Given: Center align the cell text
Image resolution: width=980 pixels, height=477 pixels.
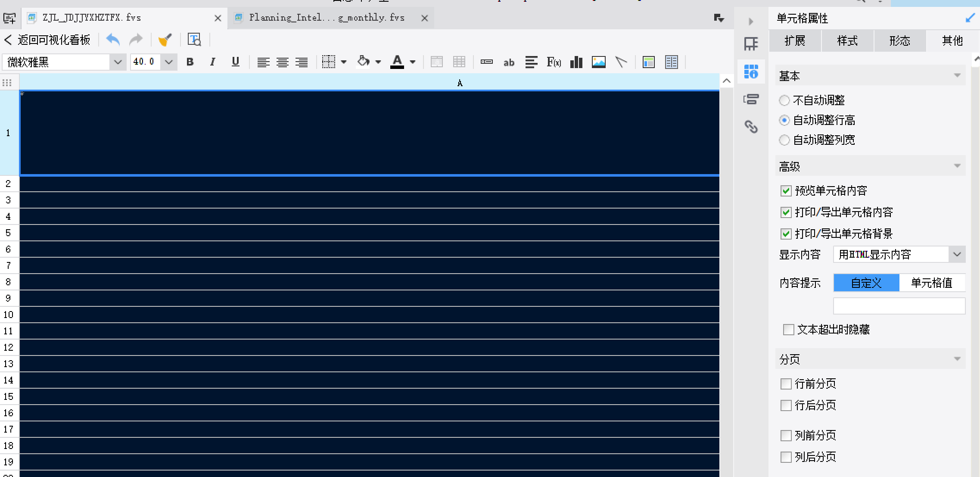Looking at the screenshot, I should tap(283, 62).
